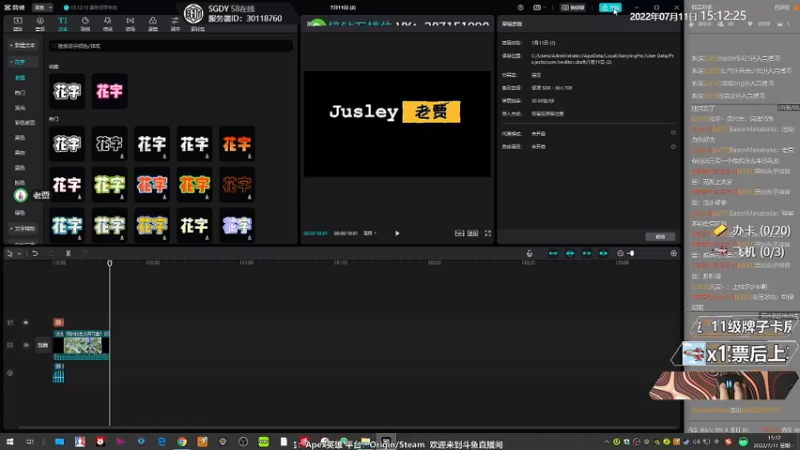
Task: Click the timeline zoom slider handle
Action: click(x=632, y=254)
